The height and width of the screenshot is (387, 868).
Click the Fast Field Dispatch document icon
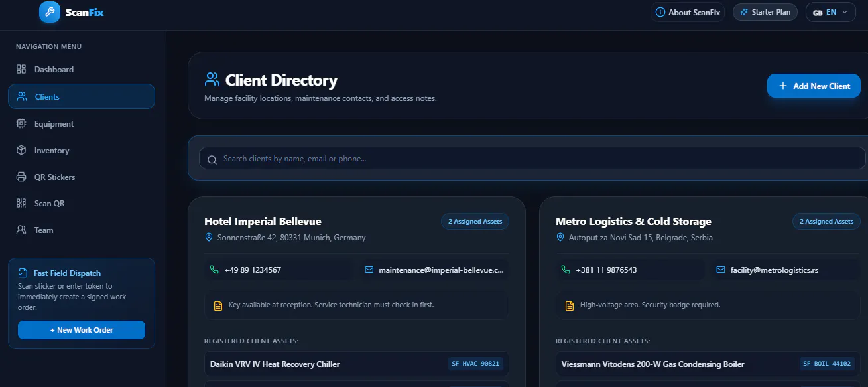(x=23, y=273)
